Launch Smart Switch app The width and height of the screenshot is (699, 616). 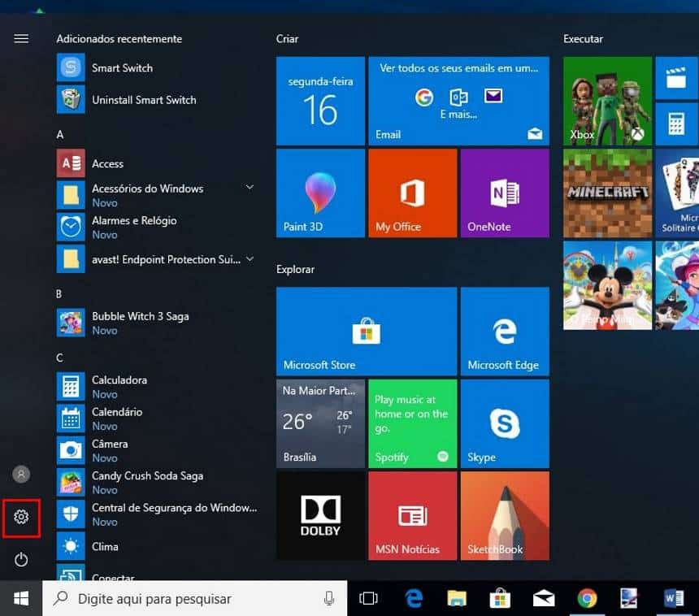click(x=156, y=67)
